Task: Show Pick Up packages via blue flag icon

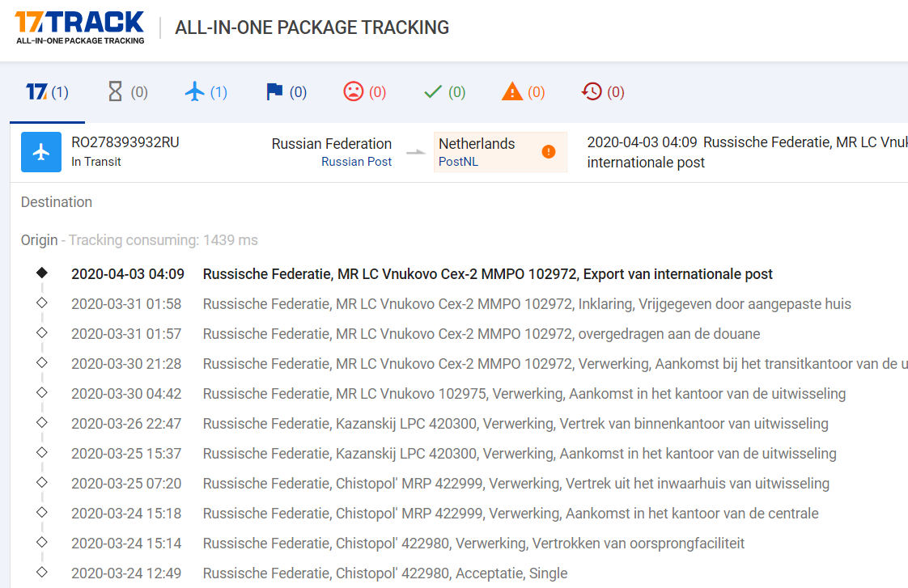Action: 286,92
